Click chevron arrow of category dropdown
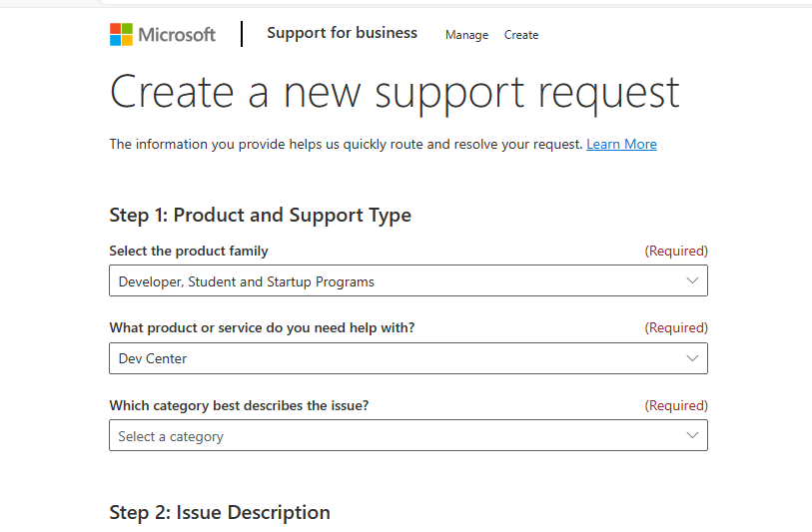812x532 pixels. point(692,435)
